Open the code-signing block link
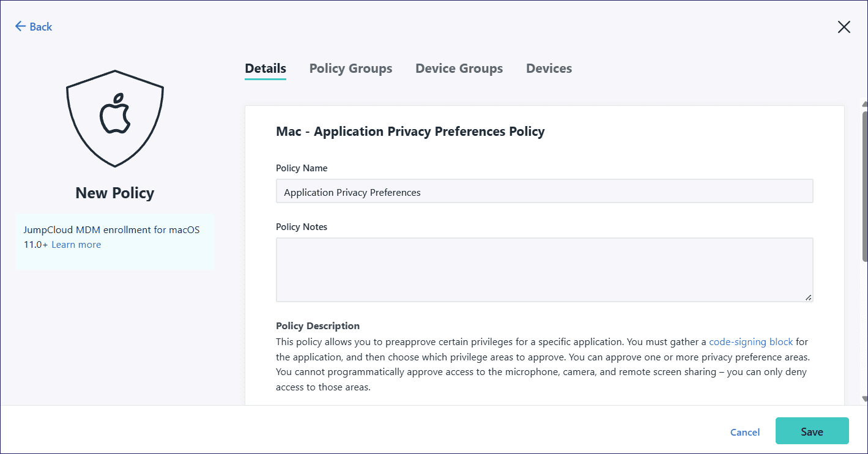 [x=751, y=341]
